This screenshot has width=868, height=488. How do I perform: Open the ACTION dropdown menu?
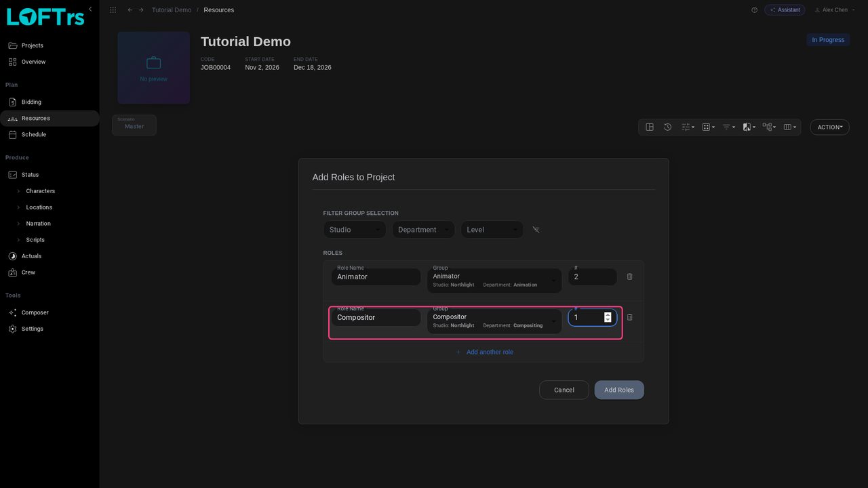click(829, 127)
